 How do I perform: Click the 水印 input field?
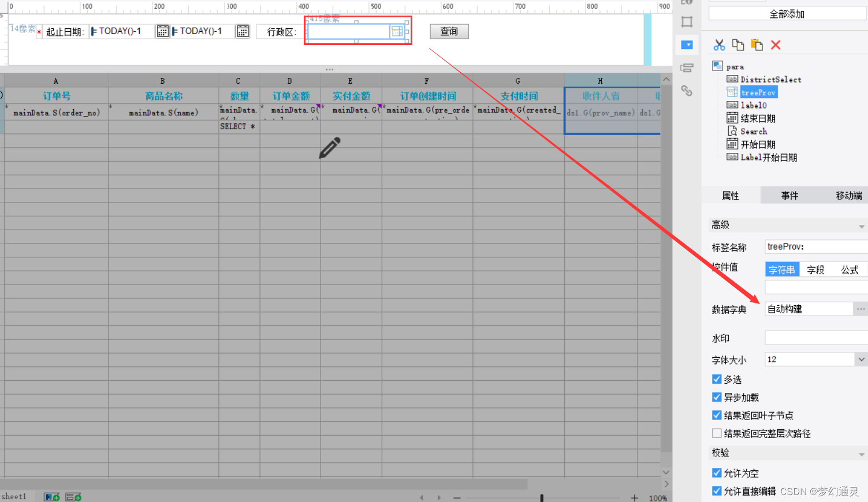tap(816, 338)
